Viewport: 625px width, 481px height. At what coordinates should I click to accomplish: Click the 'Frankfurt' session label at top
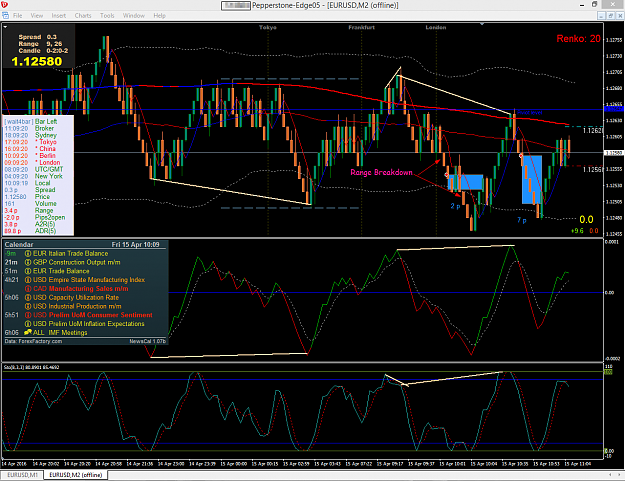pos(362,27)
